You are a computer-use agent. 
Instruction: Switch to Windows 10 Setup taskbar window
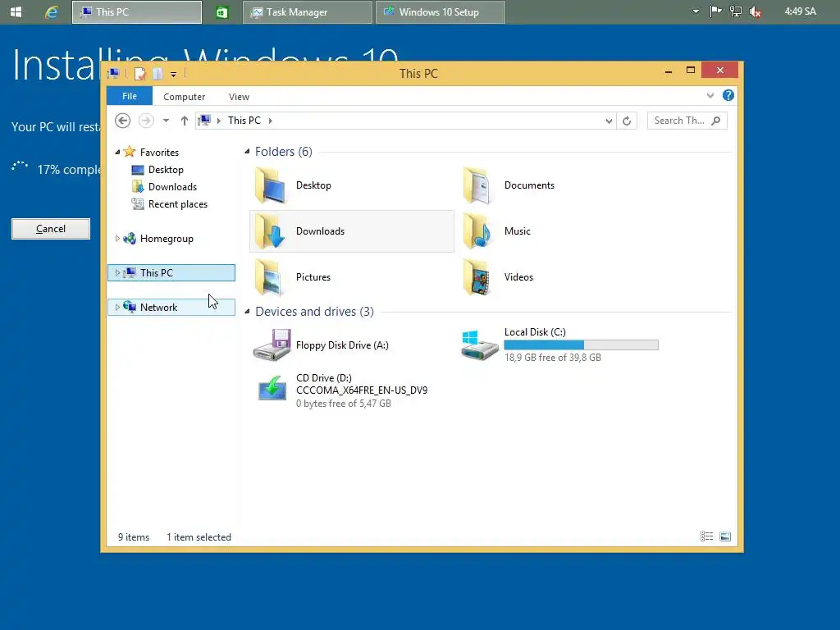coord(440,11)
